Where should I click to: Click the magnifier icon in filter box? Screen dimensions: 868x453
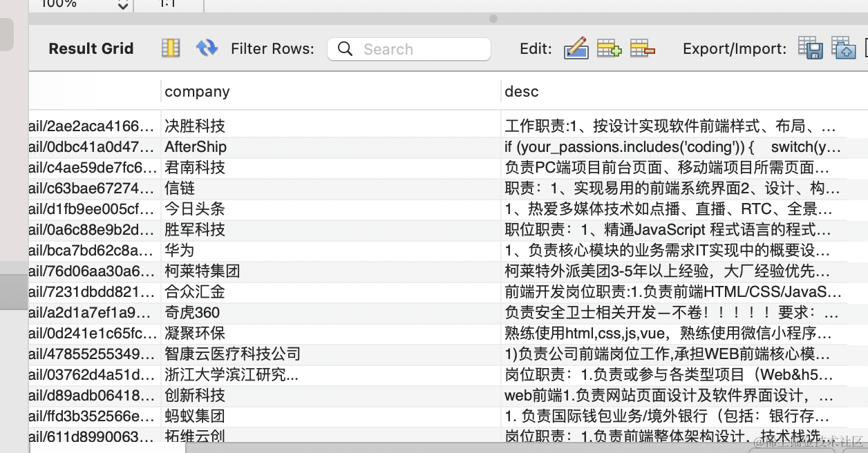pos(345,49)
